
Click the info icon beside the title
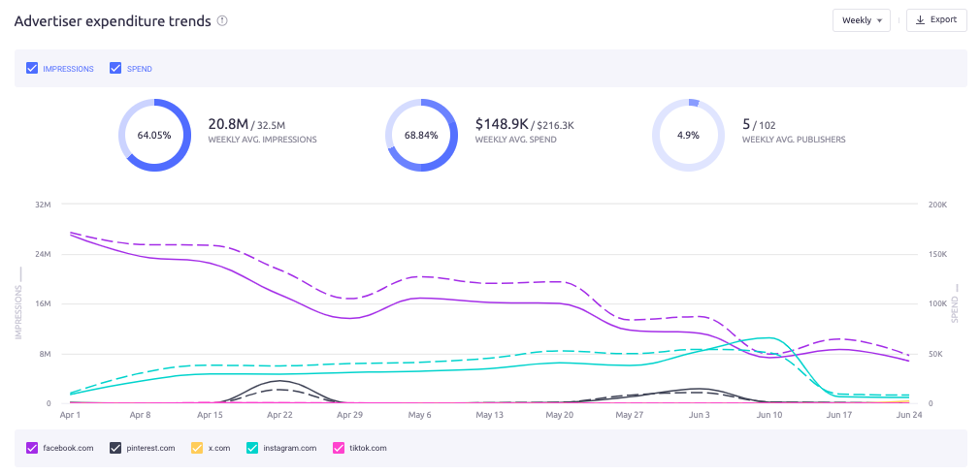pos(222,21)
